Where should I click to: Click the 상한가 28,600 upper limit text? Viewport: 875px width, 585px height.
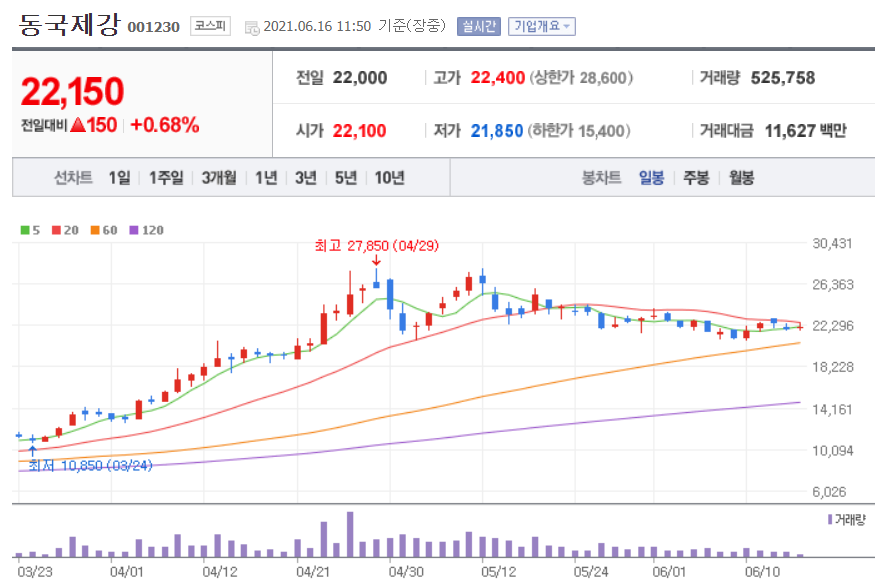tap(581, 78)
